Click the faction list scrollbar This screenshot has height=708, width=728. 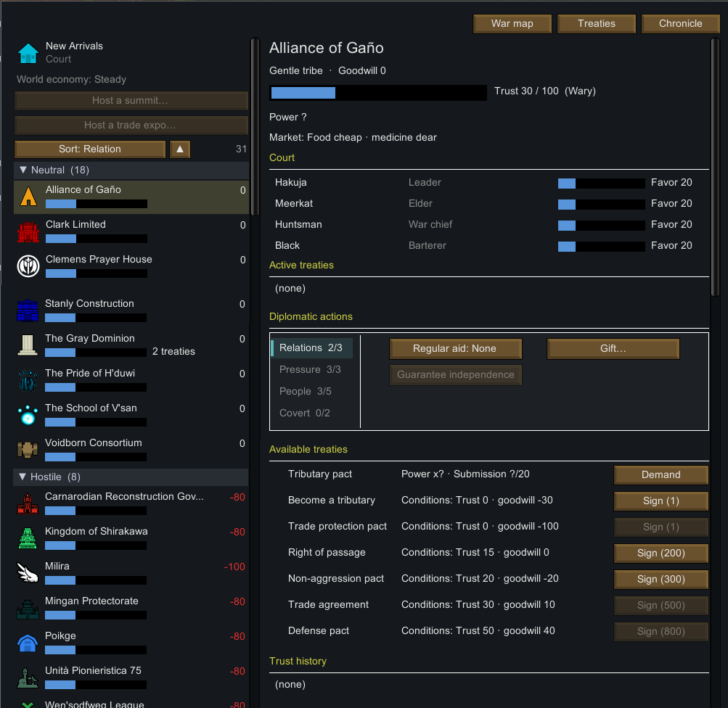pyautogui.click(x=255, y=127)
